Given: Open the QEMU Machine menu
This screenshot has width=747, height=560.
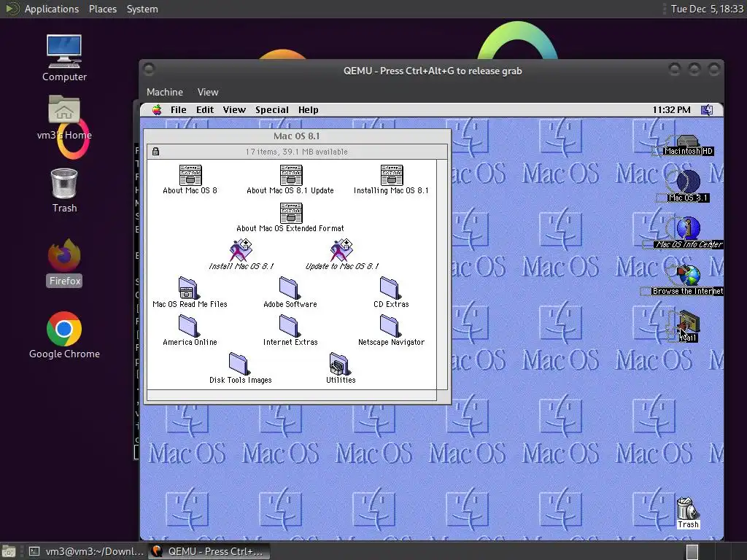Looking at the screenshot, I should tap(165, 92).
